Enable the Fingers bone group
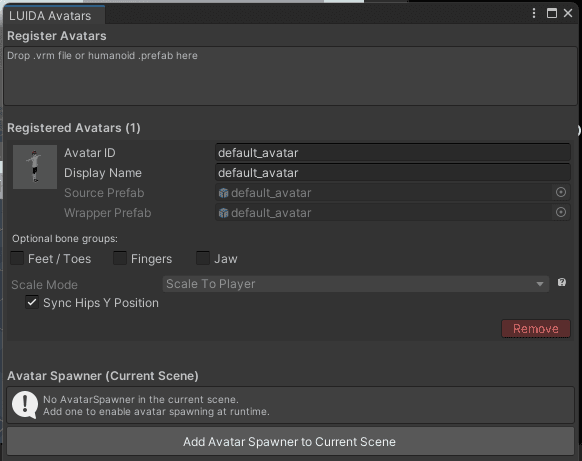The height and width of the screenshot is (461, 582). (x=120, y=258)
